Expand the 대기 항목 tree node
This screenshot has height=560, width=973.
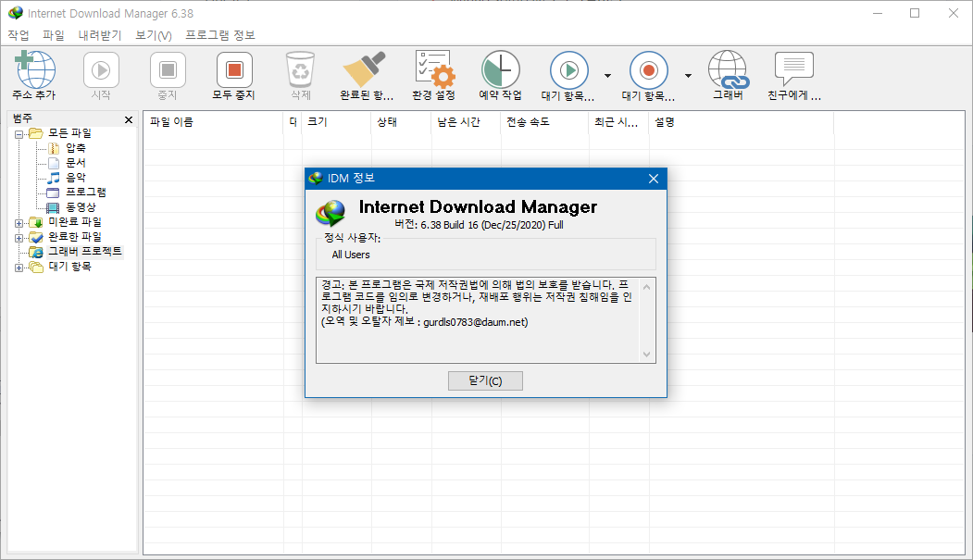pos(19,268)
